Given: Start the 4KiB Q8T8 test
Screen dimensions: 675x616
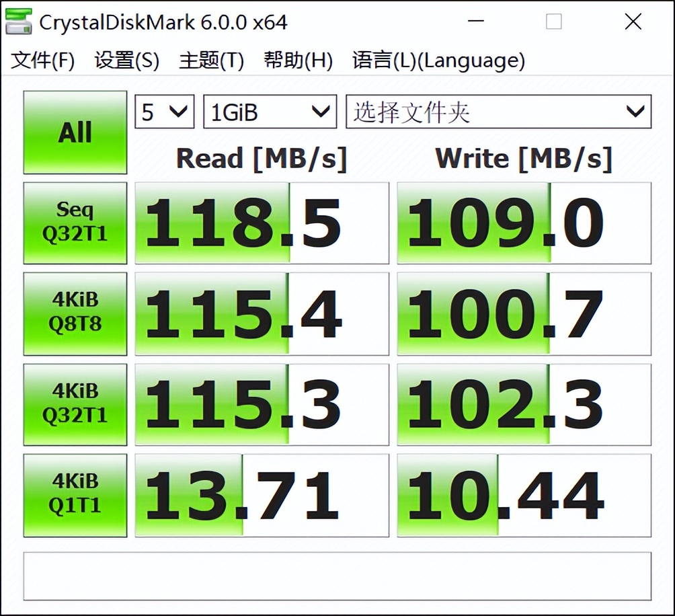Looking at the screenshot, I should click(74, 313).
